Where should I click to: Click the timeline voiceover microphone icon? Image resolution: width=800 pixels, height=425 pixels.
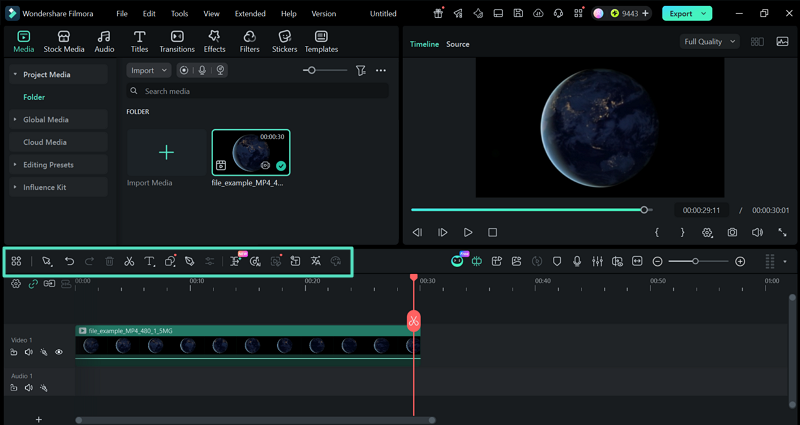click(x=577, y=261)
